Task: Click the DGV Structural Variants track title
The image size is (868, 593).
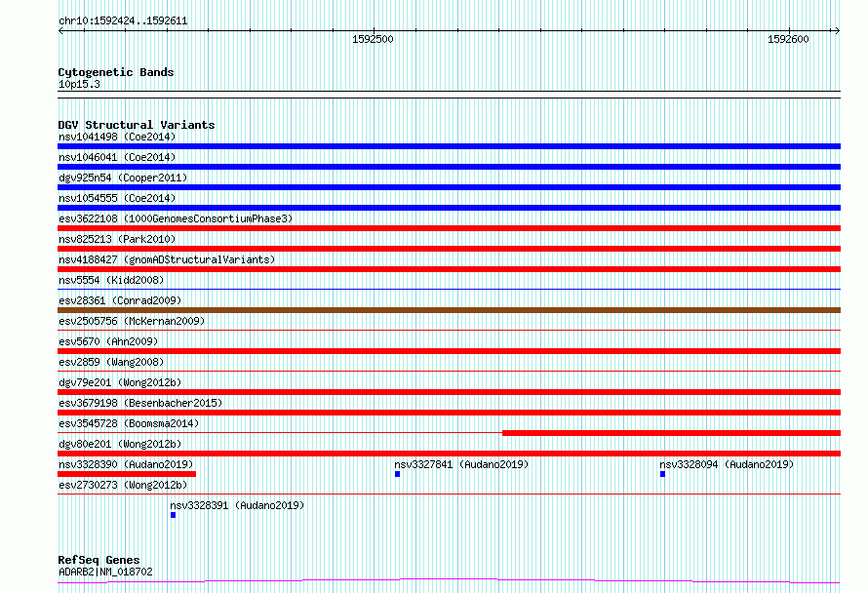Action: click(137, 125)
